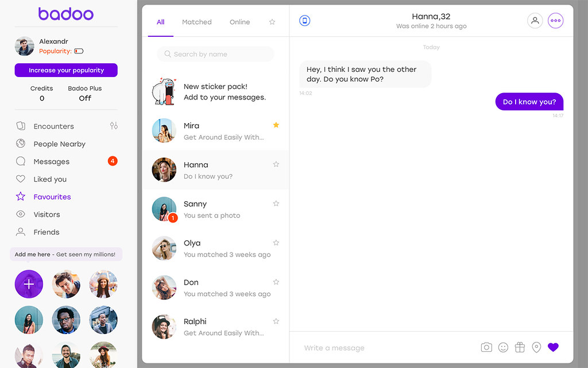This screenshot has width=588, height=368.
Task: Toggle favourite star for Sanny
Action: pyautogui.click(x=276, y=204)
